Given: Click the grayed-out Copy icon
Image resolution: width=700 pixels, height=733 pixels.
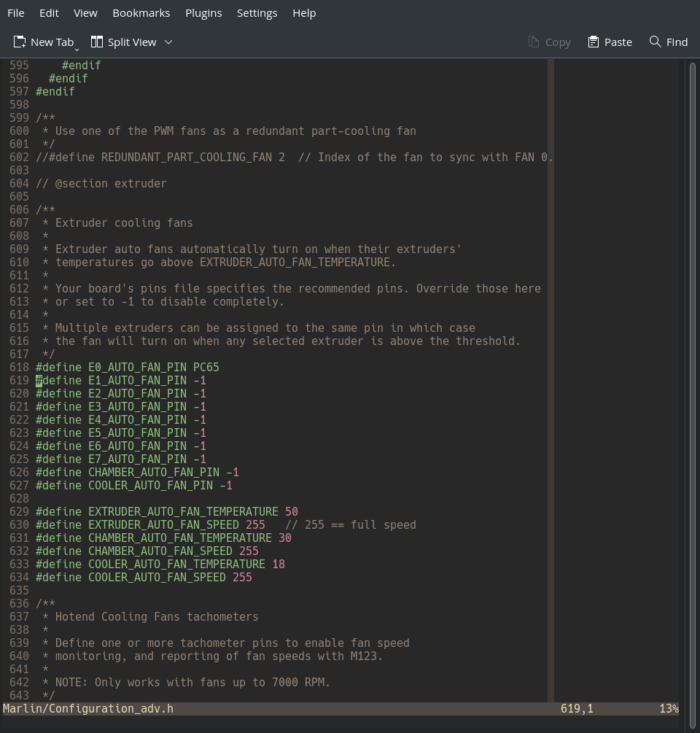Looking at the screenshot, I should (x=534, y=42).
